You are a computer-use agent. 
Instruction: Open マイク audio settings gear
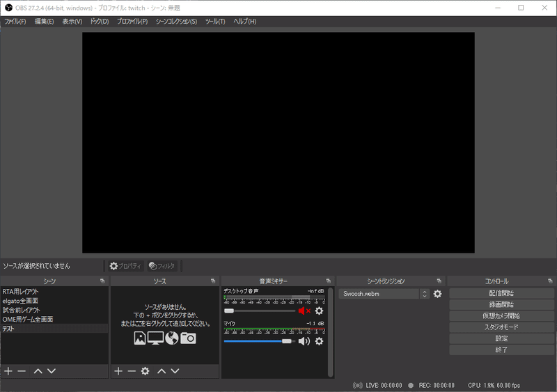pos(319,341)
